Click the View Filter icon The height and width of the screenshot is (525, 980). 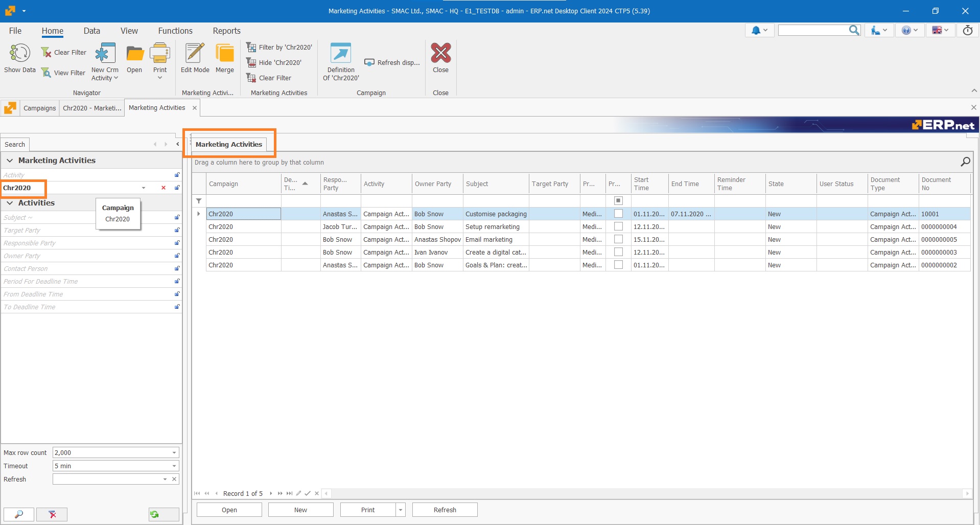click(46, 73)
